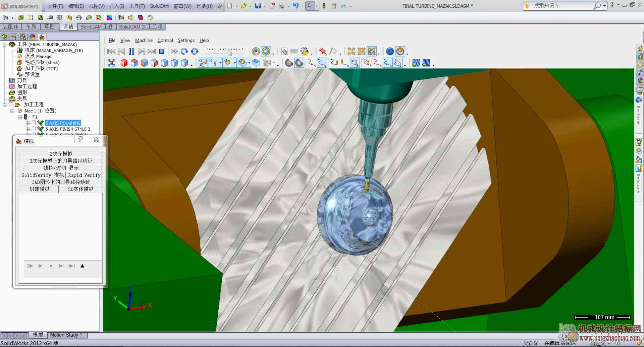Open the simulation Settings menu
Image resolution: width=644 pixels, height=347 pixels.
click(186, 40)
